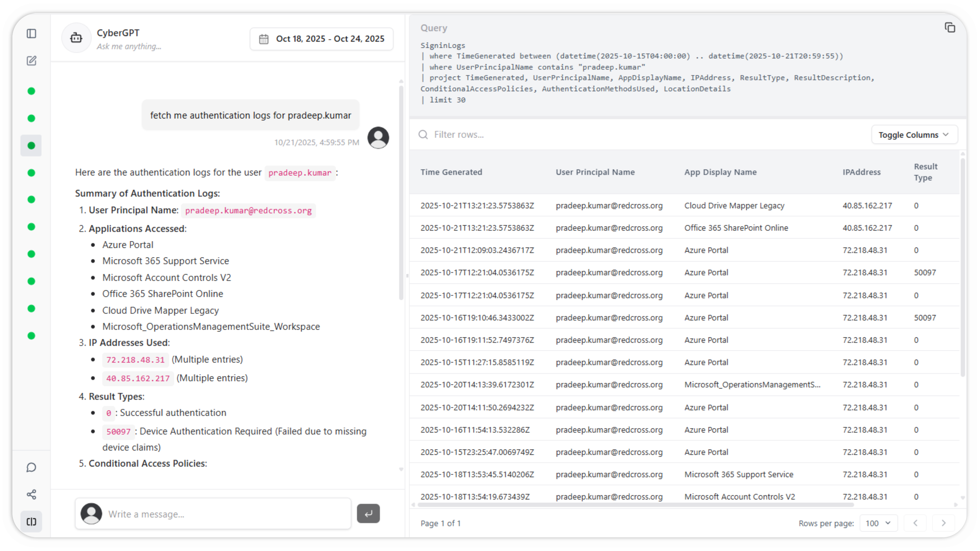This screenshot has width=980, height=551.
Task: Select the first green conversation dot
Action: point(32,91)
